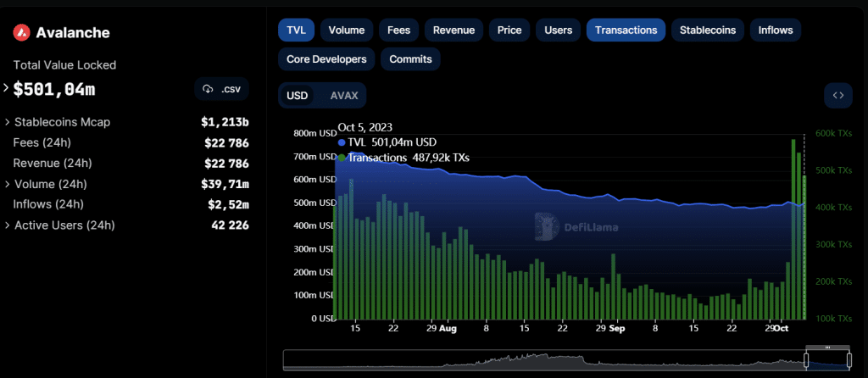The image size is (868, 378).
Task: Click the Avalanche red logo icon
Action: [x=21, y=33]
